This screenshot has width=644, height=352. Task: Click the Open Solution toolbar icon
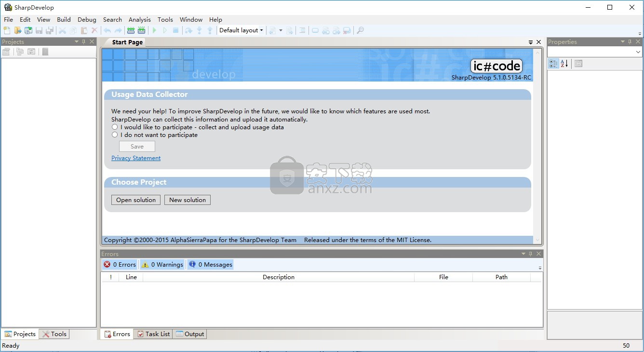coord(28,30)
